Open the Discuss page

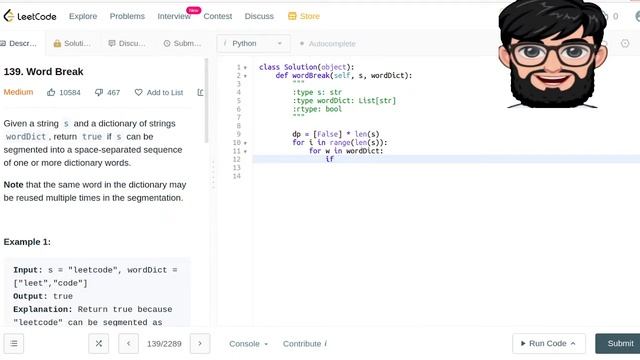click(x=259, y=16)
